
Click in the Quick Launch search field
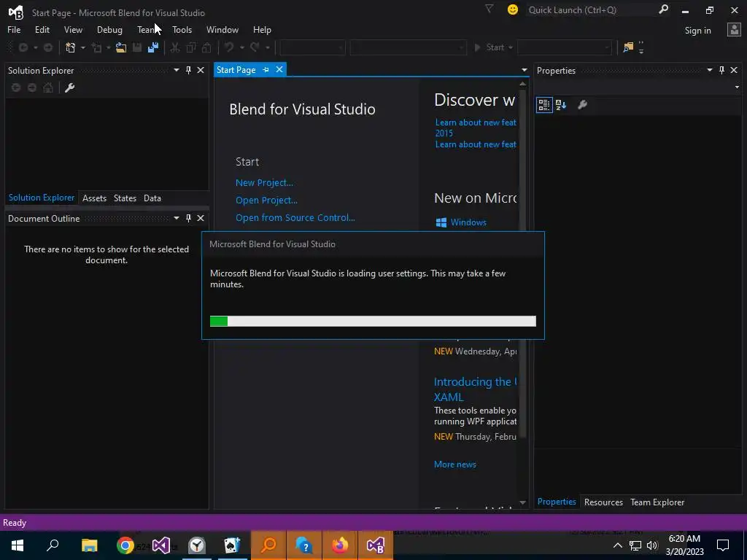[x=591, y=10]
